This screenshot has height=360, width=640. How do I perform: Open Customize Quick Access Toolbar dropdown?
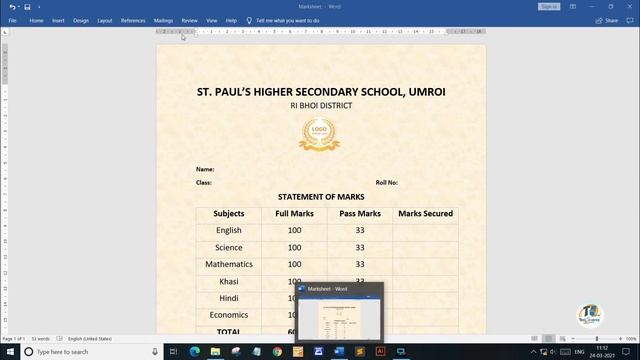coord(39,7)
